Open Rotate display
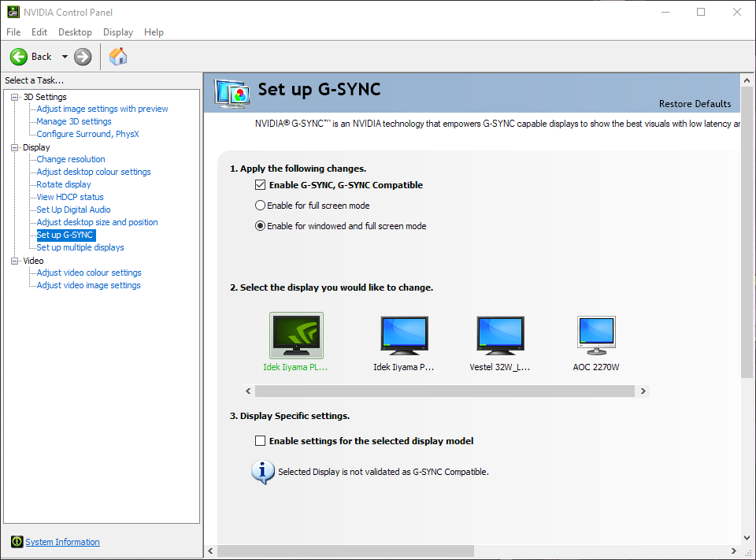The height and width of the screenshot is (560, 756). [64, 184]
